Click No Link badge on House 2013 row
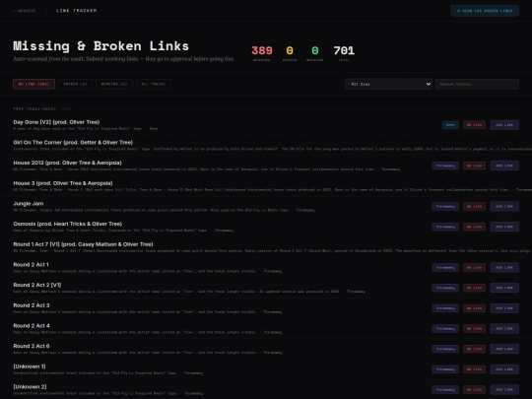 coord(474,166)
